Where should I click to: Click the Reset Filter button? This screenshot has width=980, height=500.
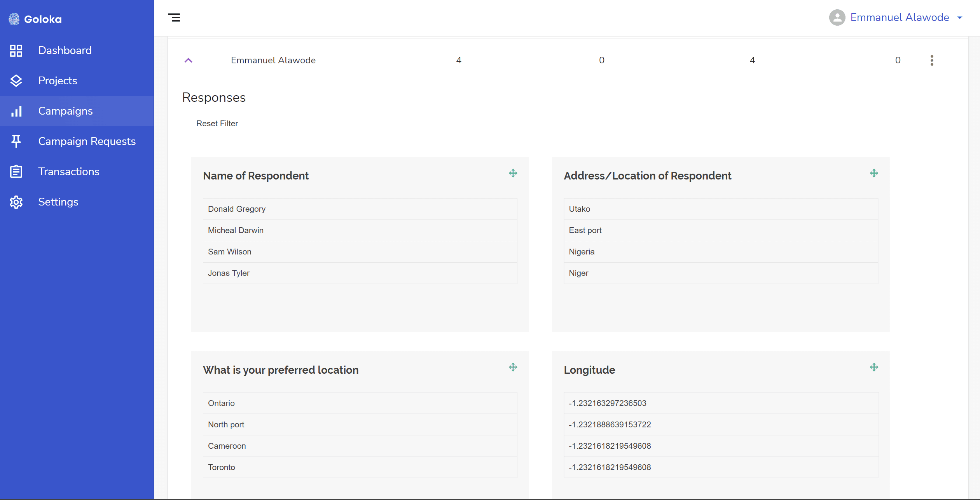[217, 124]
